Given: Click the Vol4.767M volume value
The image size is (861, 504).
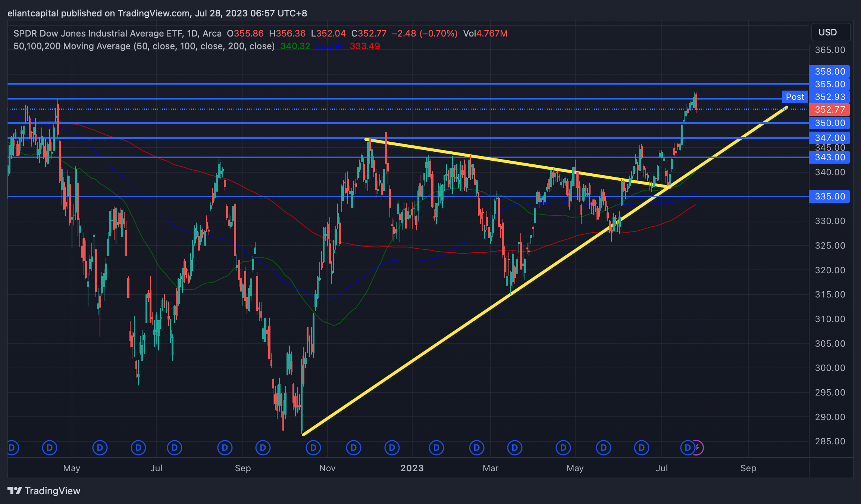Looking at the screenshot, I should [486, 33].
